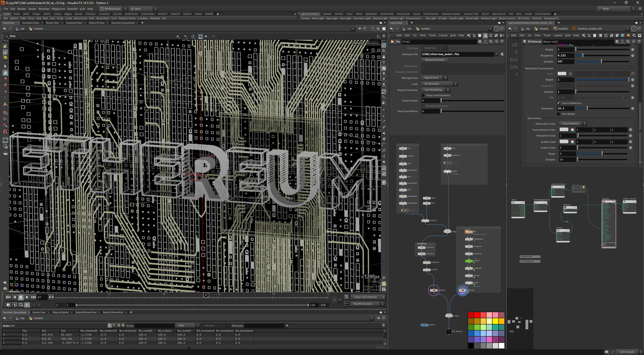Adjust the Roughness 0.131 slider
The image size is (644, 355).
583,56
